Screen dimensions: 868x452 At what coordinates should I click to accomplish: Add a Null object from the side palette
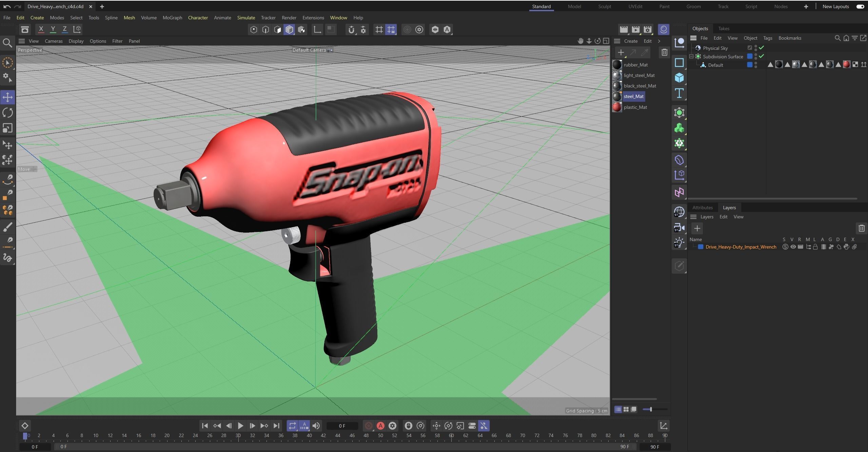679,43
